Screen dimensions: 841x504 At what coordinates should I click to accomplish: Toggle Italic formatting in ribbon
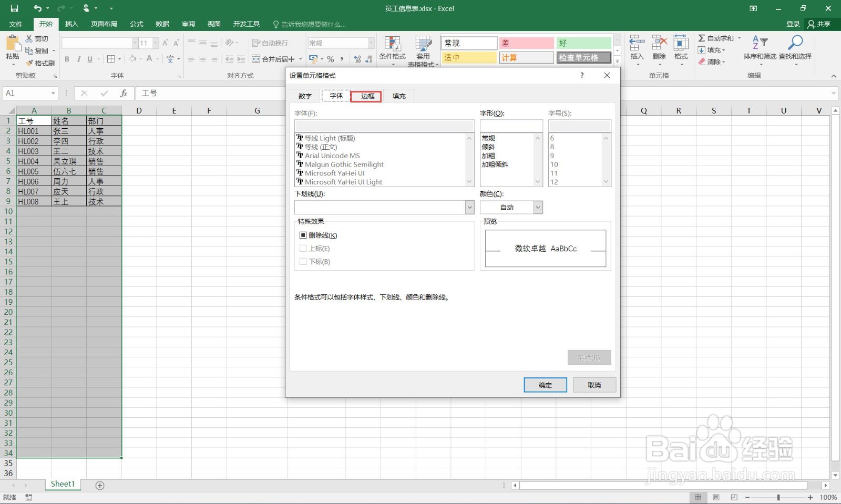[x=78, y=59]
